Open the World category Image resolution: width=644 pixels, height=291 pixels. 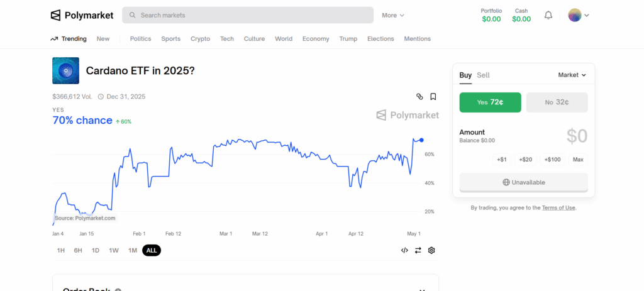click(x=284, y=39)
